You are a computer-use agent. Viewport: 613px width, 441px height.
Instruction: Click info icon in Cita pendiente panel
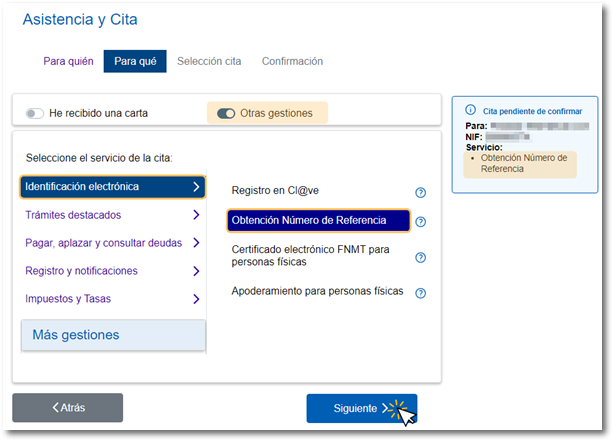[470, 110]
